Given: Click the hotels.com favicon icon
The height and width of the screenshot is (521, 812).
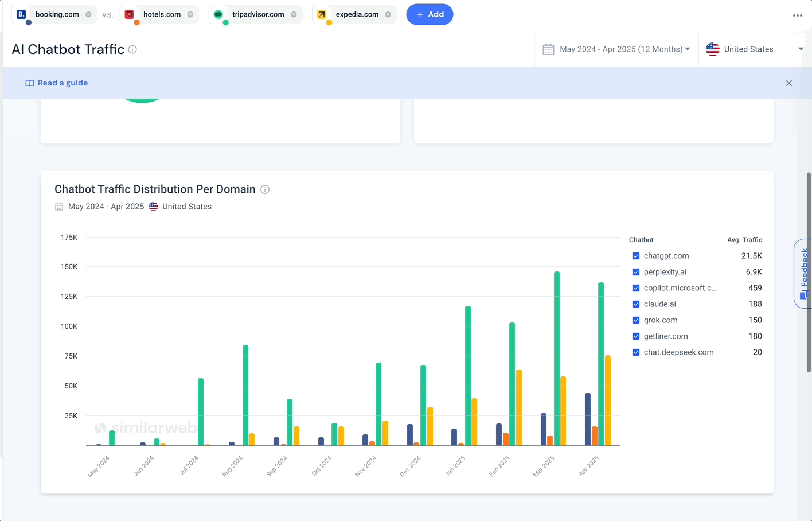Looking at the screenshot, I should coord(130,14).
